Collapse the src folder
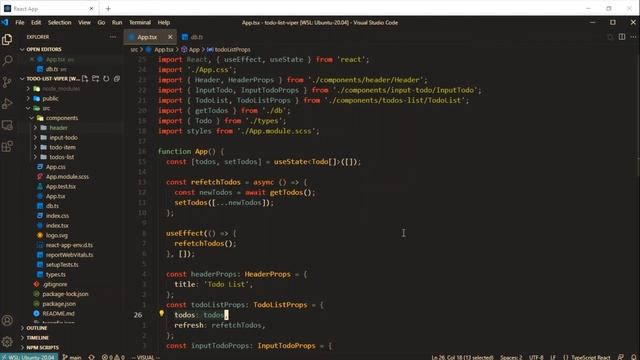 [x=47, y=108]
